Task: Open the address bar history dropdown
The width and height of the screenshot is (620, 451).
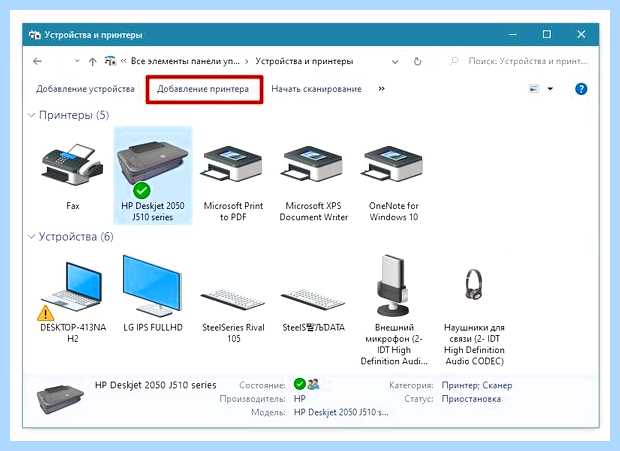Action: tap(395, 62)
